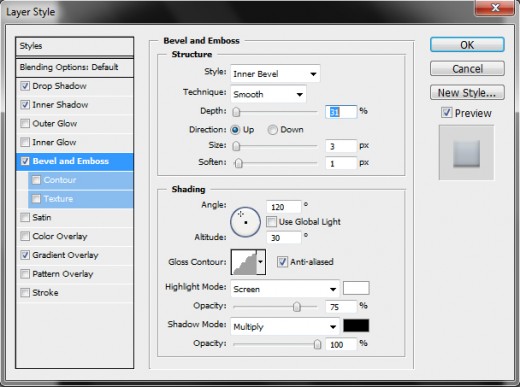520x387 pixels.
Task: Turn on the Satin checkbox
Action: click(x=25, y=217)
